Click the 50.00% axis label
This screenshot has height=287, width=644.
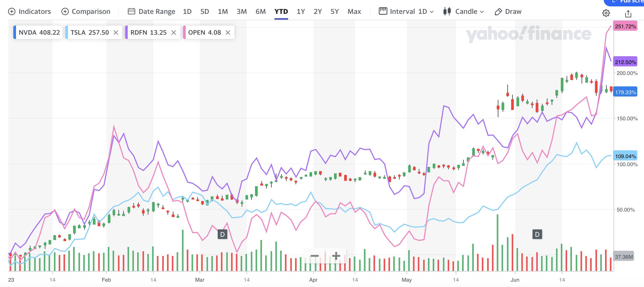click(626, 210)
